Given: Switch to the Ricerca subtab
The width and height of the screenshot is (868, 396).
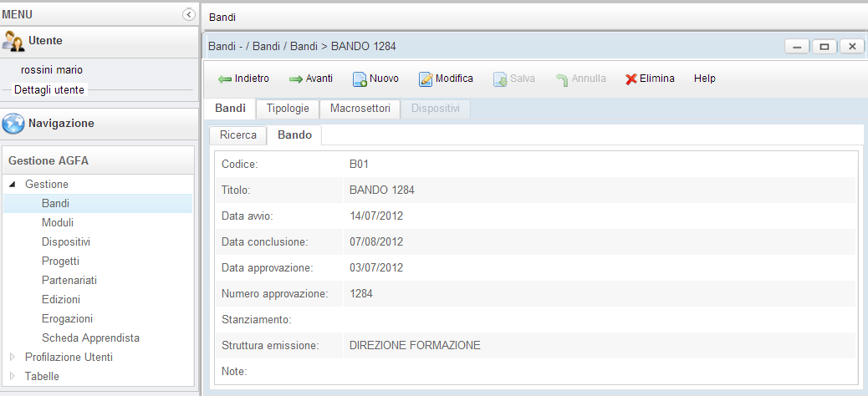Looking at the screenshot, I should click(x=237, y=135).
